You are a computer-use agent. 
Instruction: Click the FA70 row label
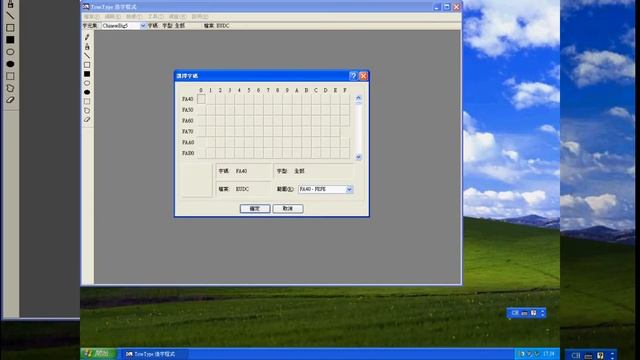(188, 132)
